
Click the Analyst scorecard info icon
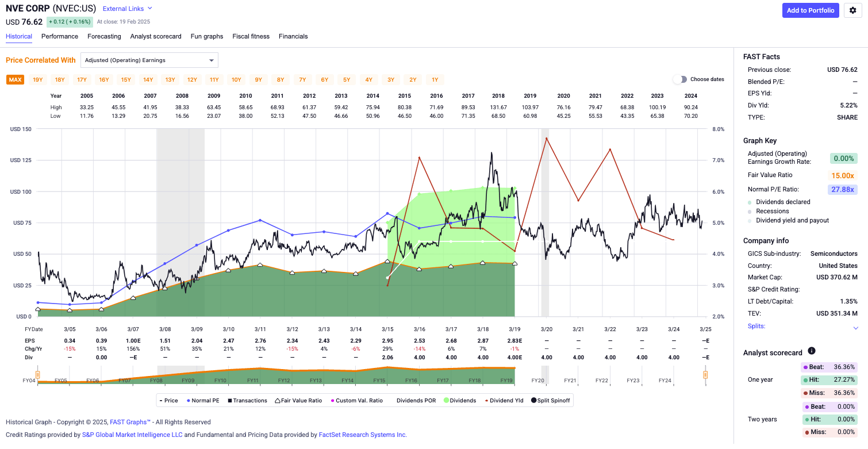[812, 351]
